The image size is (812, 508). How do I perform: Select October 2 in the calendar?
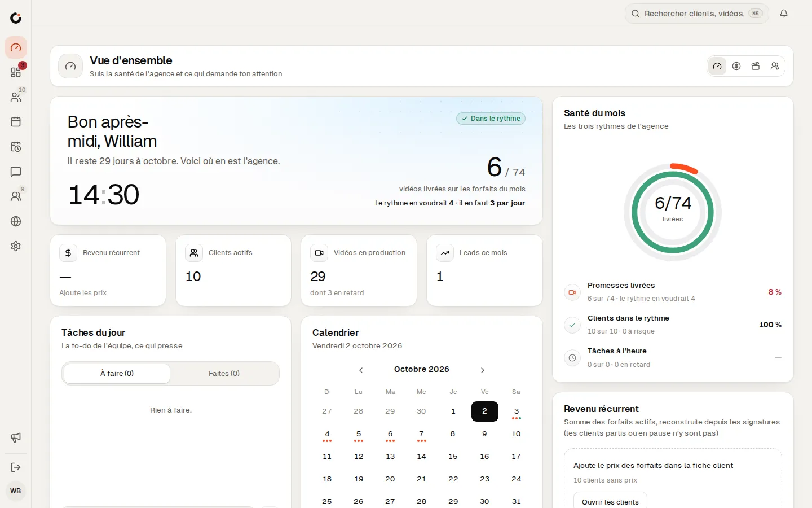pos(484,411)
